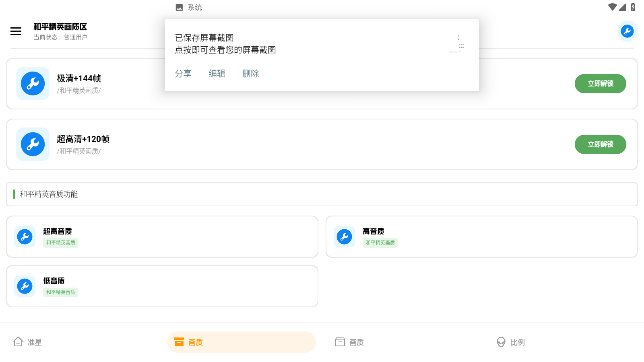
Task: Open the navigation drawer menu
Action: coord(16,31)
